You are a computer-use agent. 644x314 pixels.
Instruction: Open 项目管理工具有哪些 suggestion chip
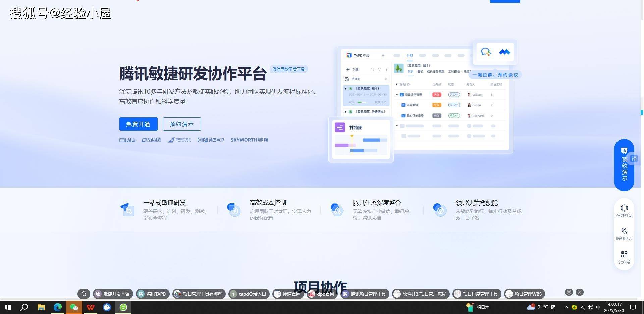(199, 294)
